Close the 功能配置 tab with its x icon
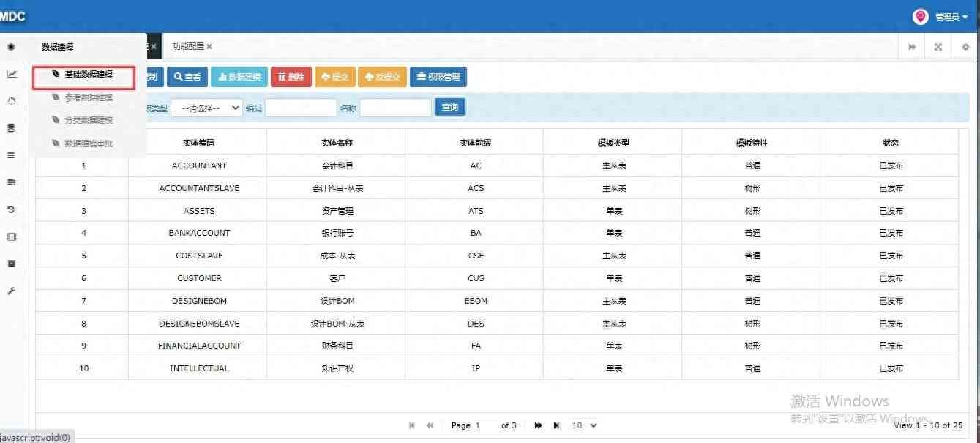The image size is (980, 443). [209, 46]
